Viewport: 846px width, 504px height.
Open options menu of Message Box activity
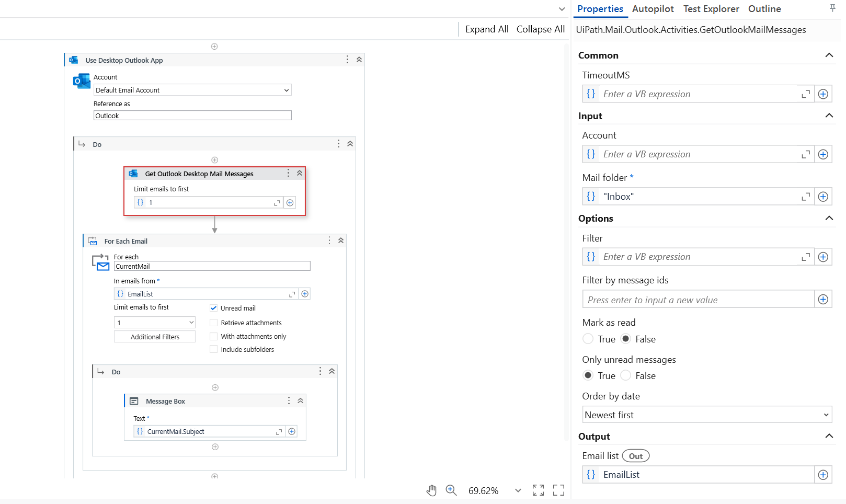click(289, 400)
